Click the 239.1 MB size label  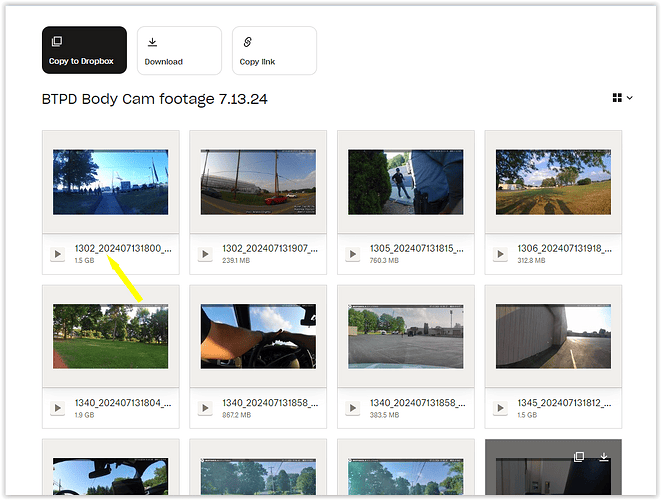(236, 261)
